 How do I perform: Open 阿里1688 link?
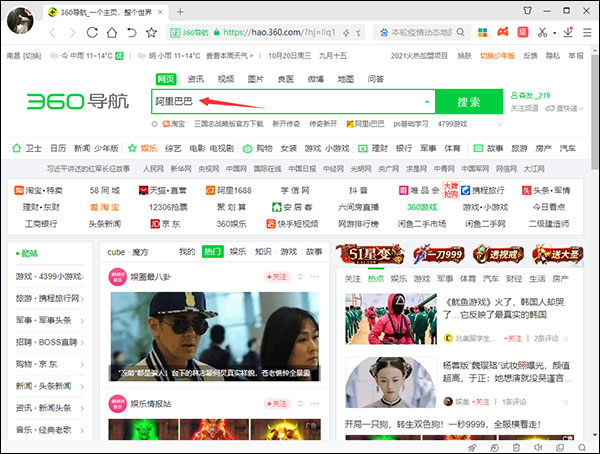click(229, 190)
